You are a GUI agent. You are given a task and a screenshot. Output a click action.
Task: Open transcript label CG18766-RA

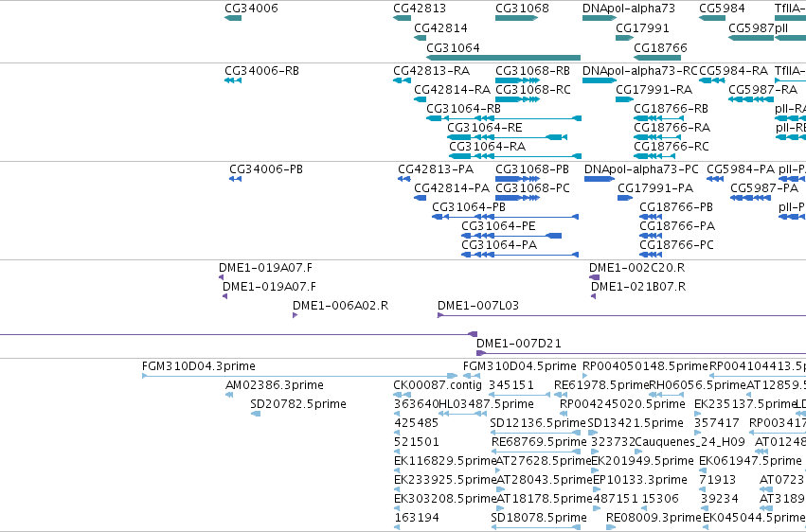click(672, 128)
